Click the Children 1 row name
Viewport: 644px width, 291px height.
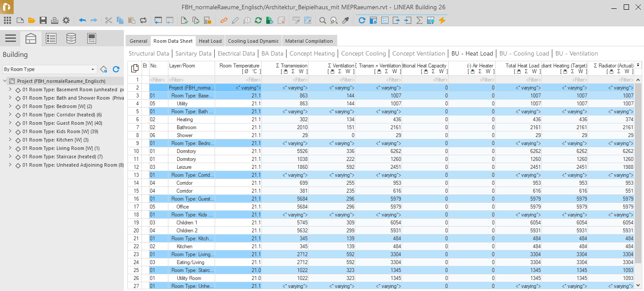pyautogui.click(x=187, y=223)
